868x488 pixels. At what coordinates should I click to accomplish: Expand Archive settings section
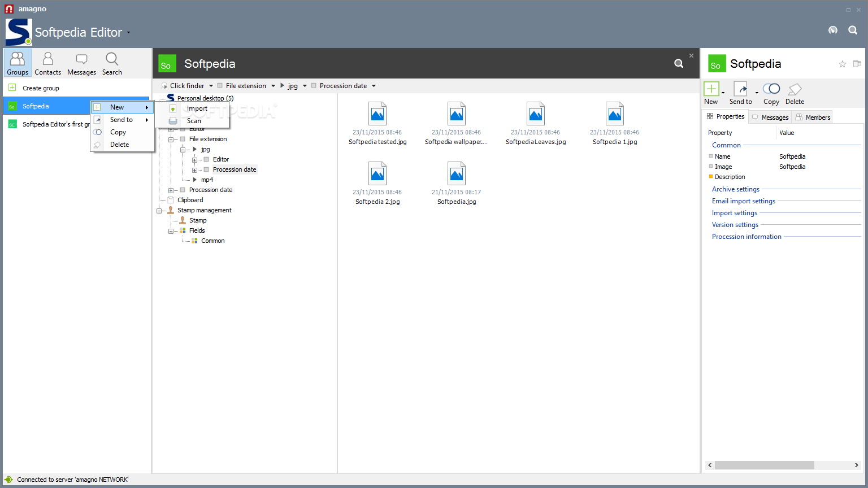click(736, 189)
